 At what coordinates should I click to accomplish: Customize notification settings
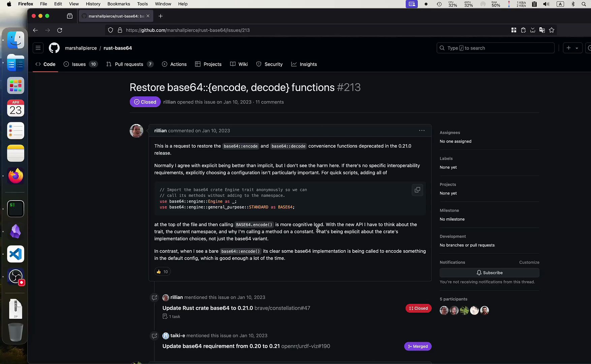[529, 262]
